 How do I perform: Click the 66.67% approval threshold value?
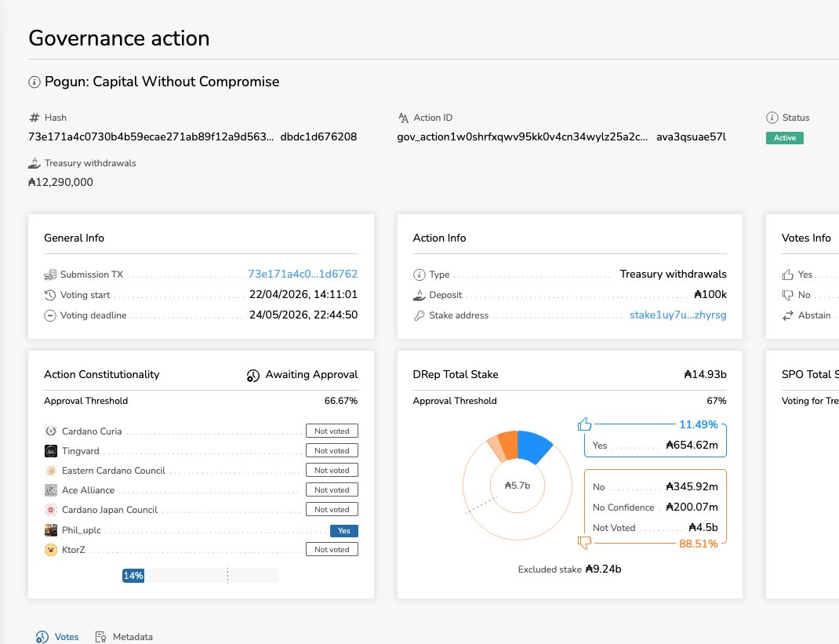pyautogui.click(x=341, y=401)
